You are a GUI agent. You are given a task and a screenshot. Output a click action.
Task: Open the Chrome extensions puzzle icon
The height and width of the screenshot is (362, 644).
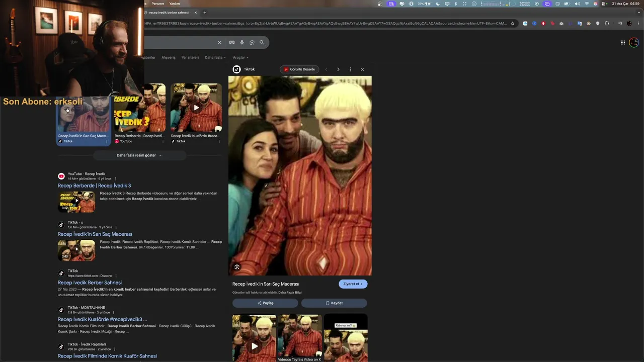coord(607,23)
